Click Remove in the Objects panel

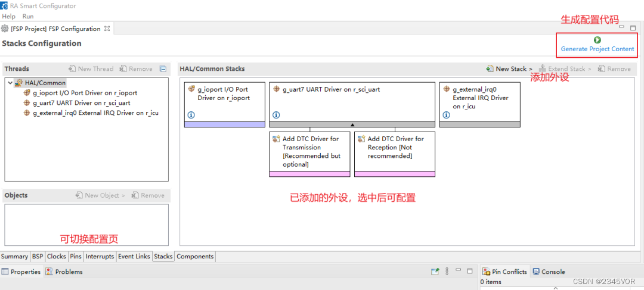tap(148, 195)
